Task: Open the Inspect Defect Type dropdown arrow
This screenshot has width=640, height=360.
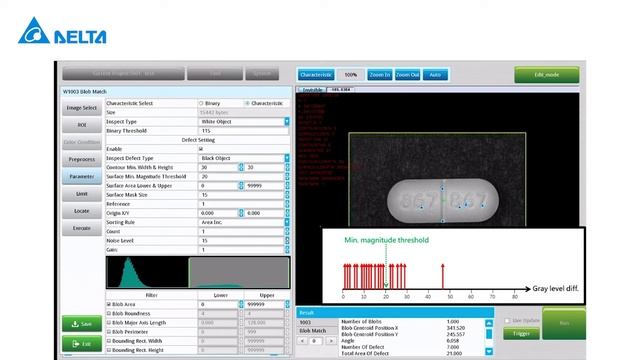Action: coord(287,158)
